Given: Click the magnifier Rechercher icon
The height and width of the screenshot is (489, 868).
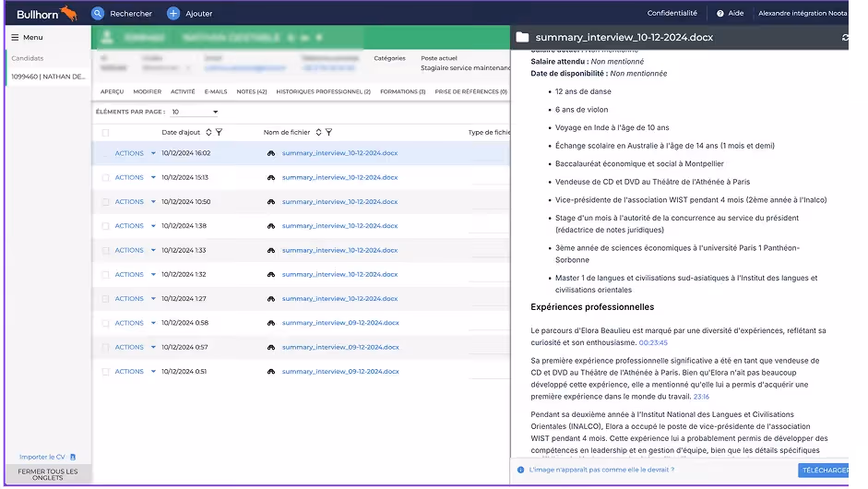Looking at the screenshot, I should click(98, 13).
